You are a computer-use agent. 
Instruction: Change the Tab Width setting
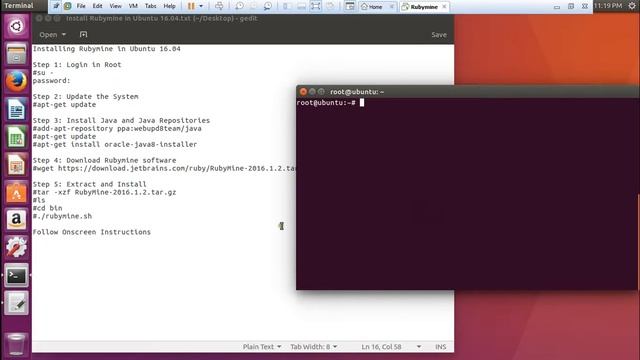point(313,347)
